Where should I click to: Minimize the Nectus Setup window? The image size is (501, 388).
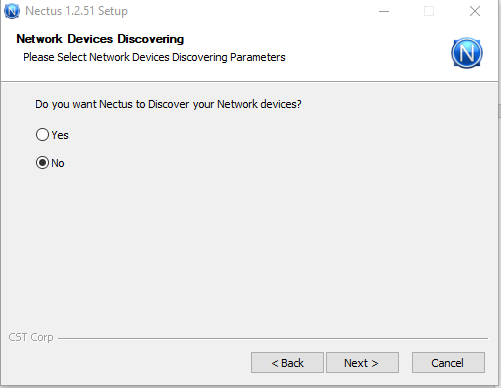point(384,11)
